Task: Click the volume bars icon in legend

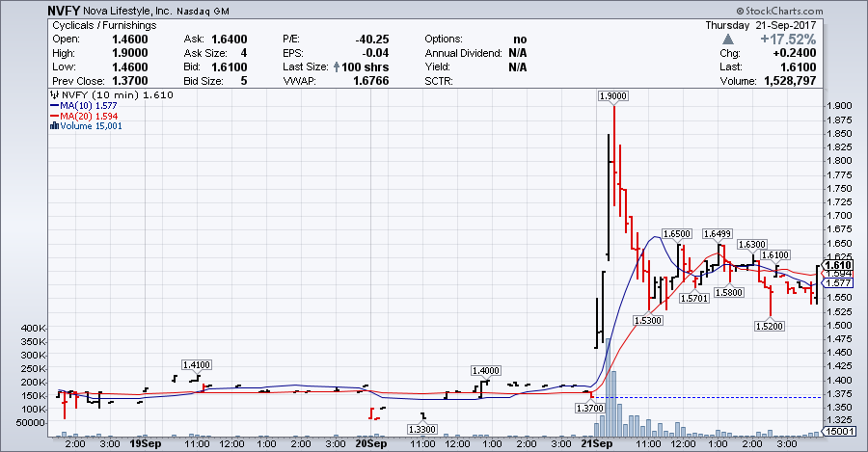Action: [x=54, y=126]
